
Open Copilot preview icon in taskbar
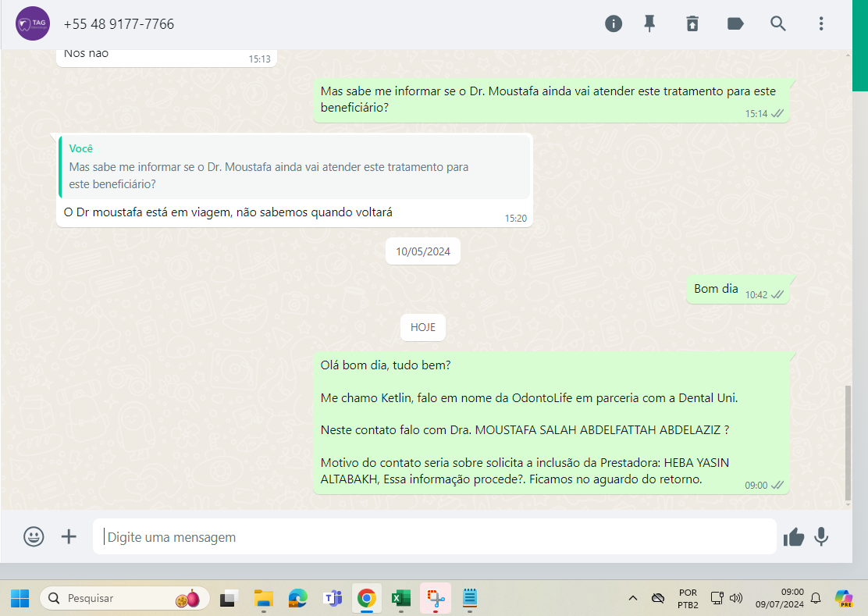(x=844, y=598)
